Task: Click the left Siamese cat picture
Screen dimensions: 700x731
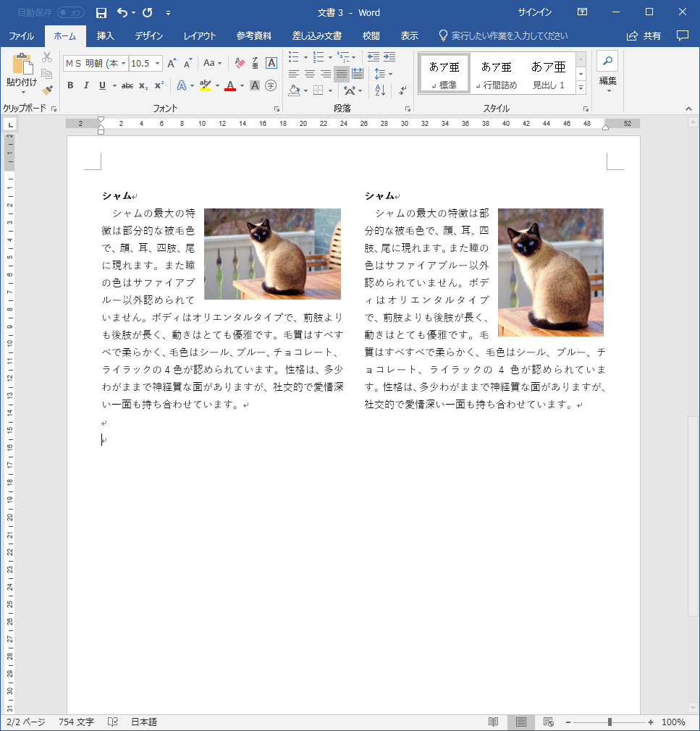Action: 272,254
